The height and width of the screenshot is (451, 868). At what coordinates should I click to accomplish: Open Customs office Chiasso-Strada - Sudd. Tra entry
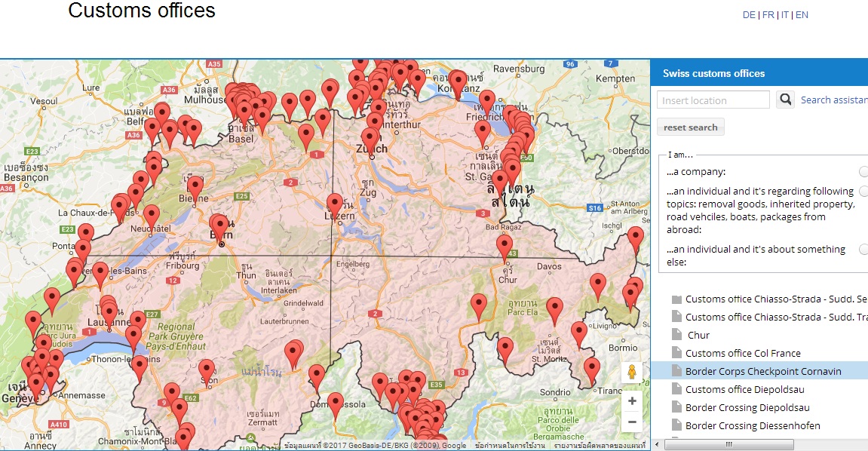776,317
